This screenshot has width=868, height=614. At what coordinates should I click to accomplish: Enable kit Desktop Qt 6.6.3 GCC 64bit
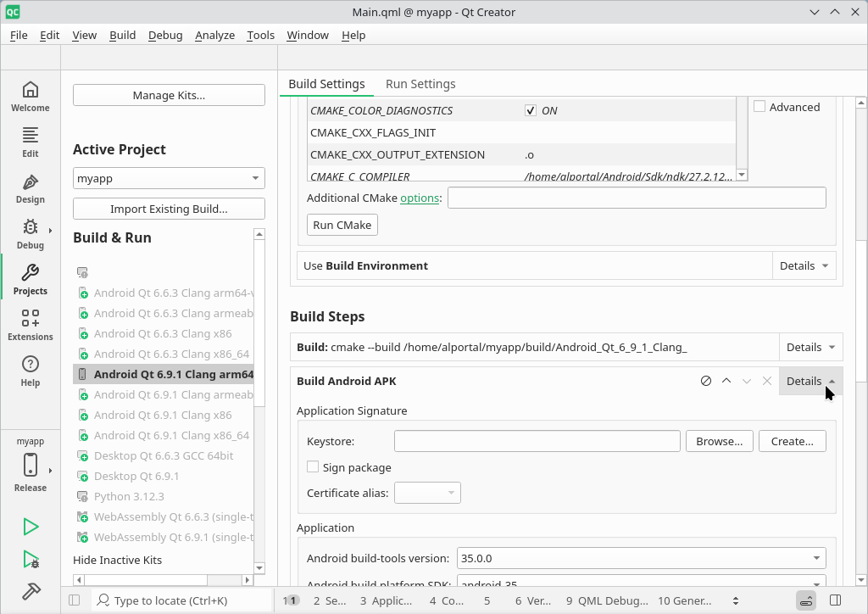(164, 455)
